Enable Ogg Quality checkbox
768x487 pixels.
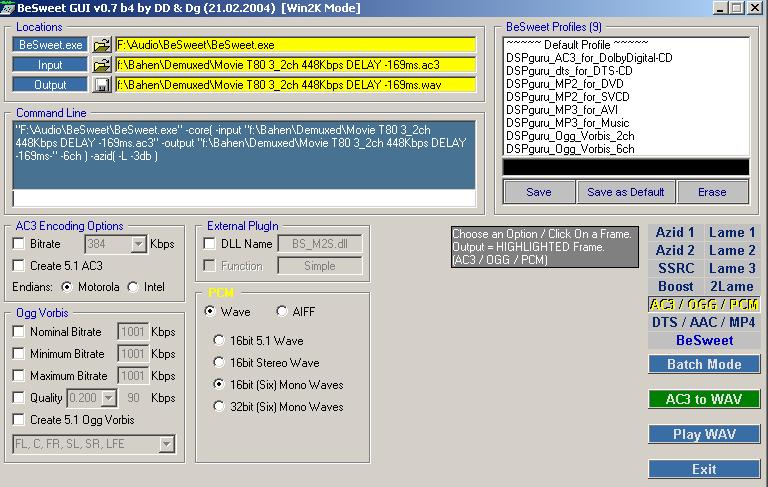(x=19, y=397)
